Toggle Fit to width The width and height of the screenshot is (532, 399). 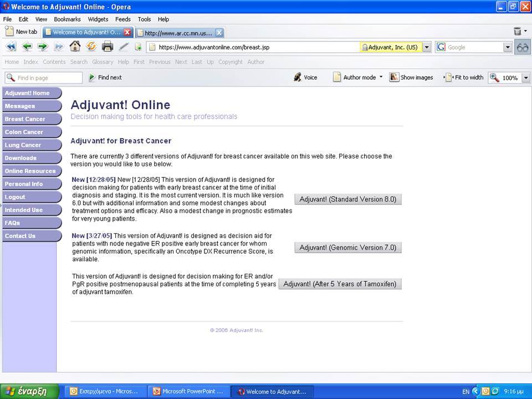pyautogui.click(x=464, y=78)
